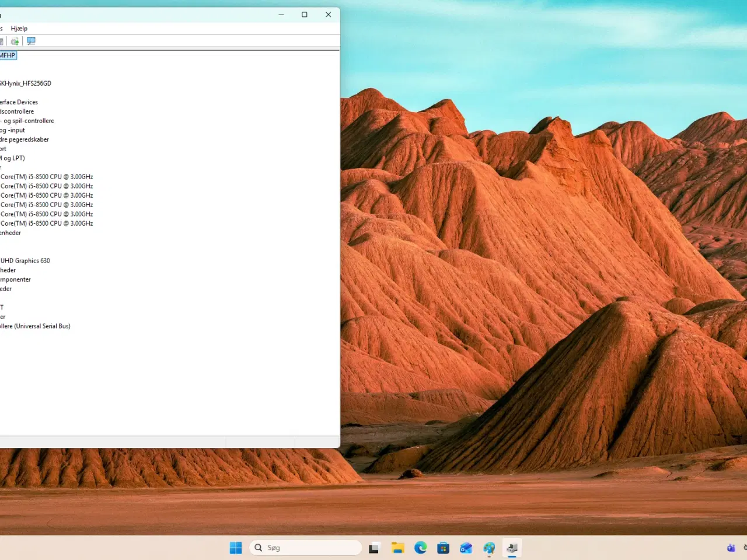Click inside the Søg search field
Image resolution: width=747 pixels, height=560 pixels.
click(x=303, y=547)
